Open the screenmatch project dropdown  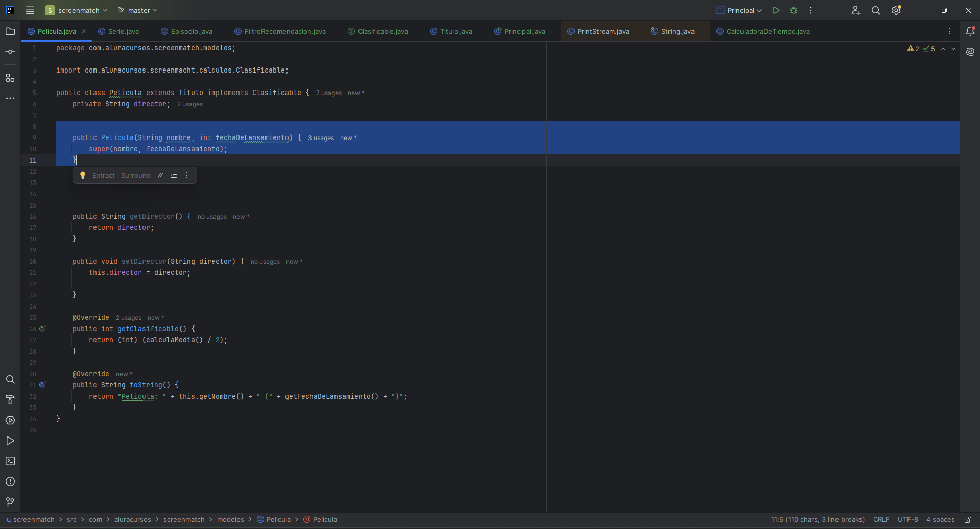click(76, 10)
